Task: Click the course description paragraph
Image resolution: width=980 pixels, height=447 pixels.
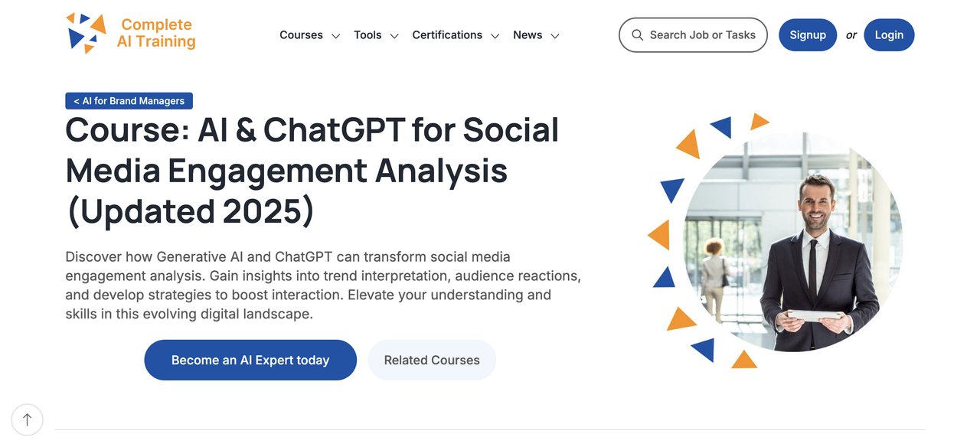Action: coord(323,285)
